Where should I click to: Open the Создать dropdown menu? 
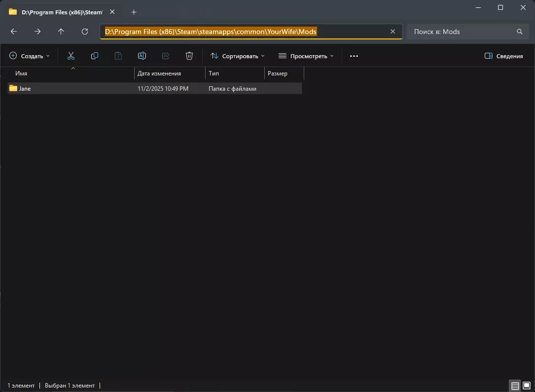pyautogui.click(x=30, y=56)
